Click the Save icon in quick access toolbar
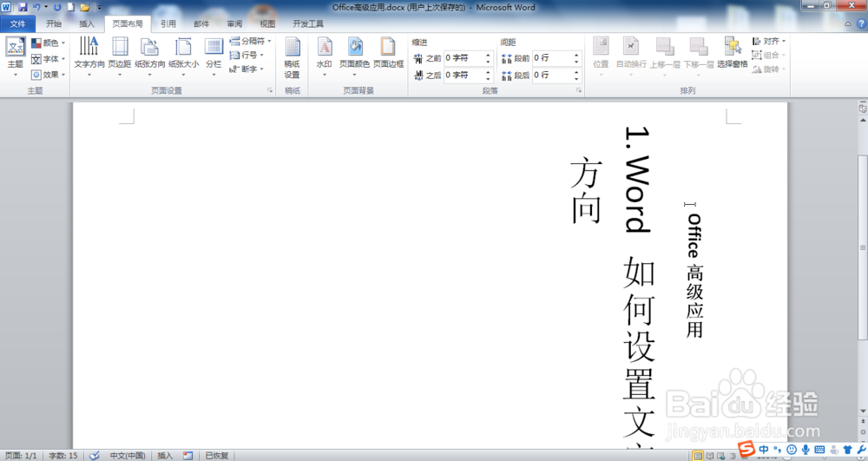868x461 pixels. [x=23, y=7]
